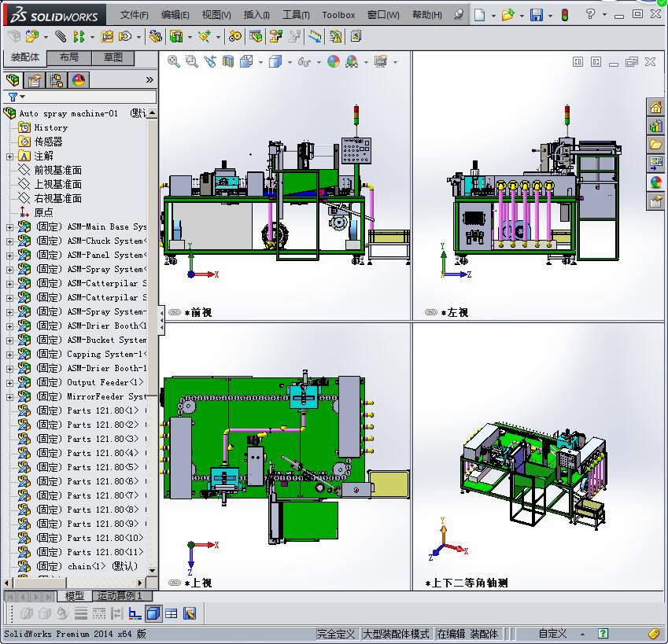Click the Move Component icon
This screenshot has height=644, width=668.
click(125, 37)
